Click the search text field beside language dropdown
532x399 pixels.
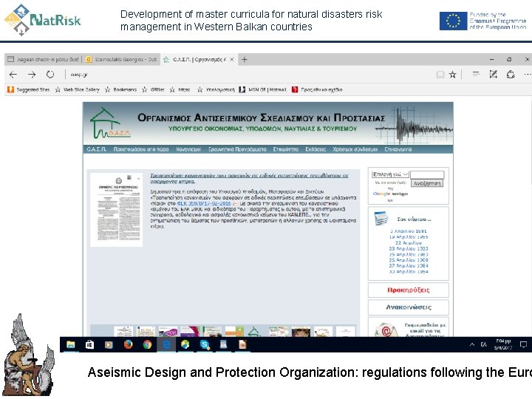click(427, 174)
